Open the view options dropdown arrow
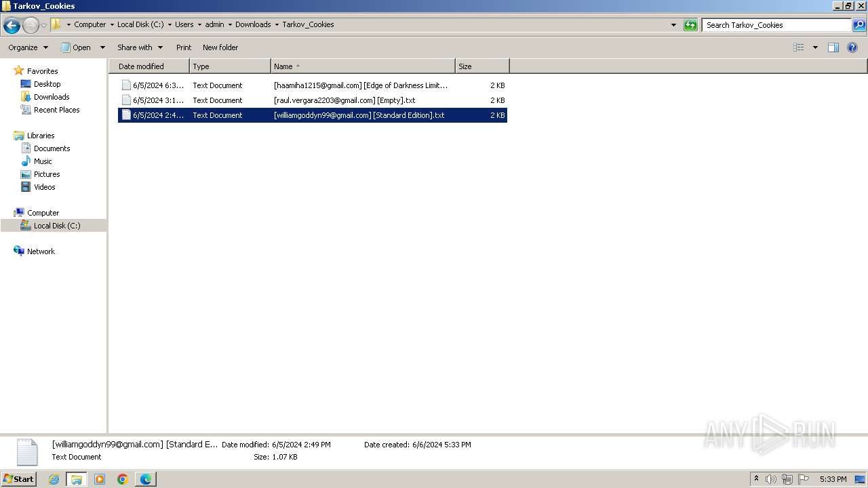 tap(815, 47)
